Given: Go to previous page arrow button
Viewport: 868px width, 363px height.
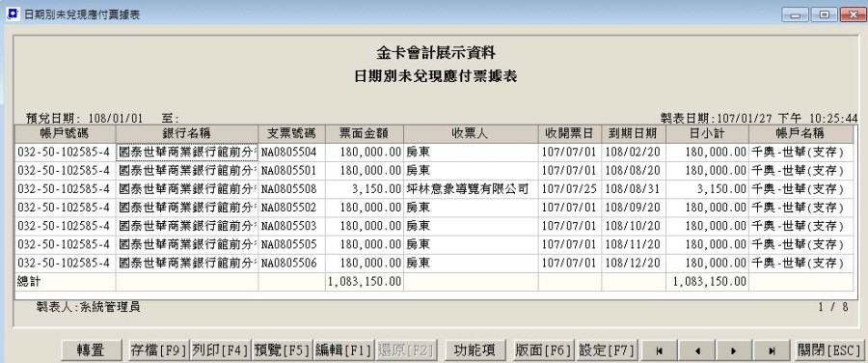Looking at the screenshot, I should pyautogui.click(x=697, y=350).
